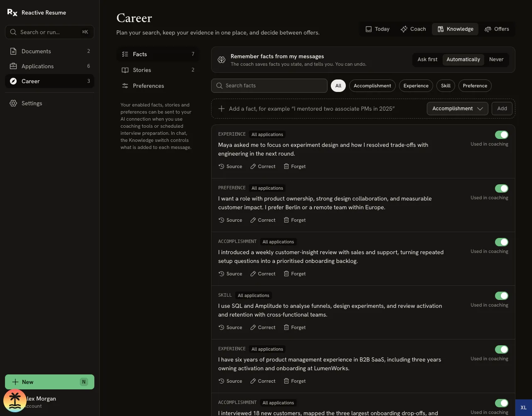
Task: Click the brain icon beside Remember facts
Action: 222,60
